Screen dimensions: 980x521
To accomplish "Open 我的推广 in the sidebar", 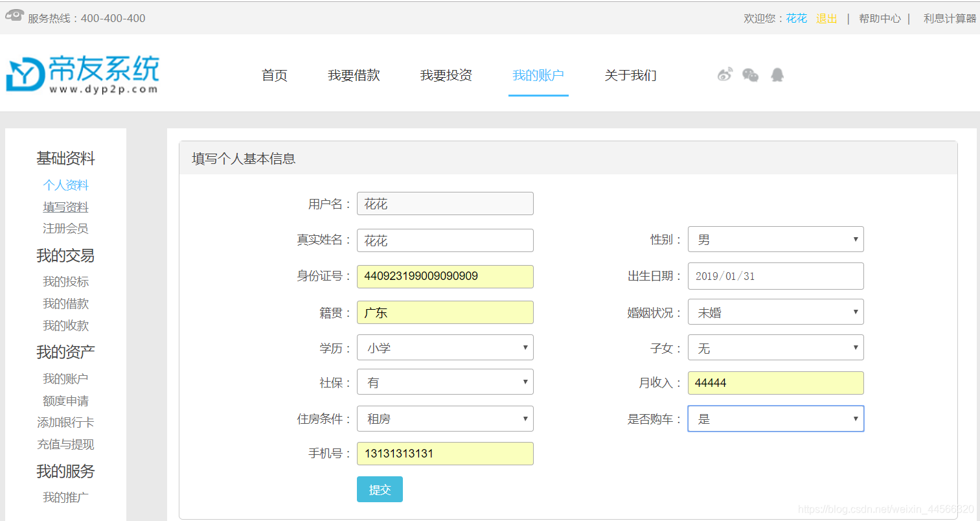I will [65, 497].
